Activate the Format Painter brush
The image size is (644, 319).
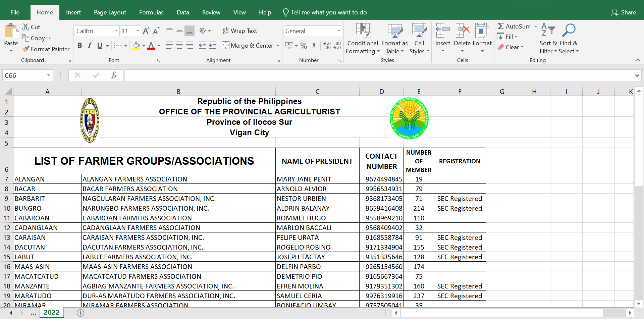coord(26,49)
